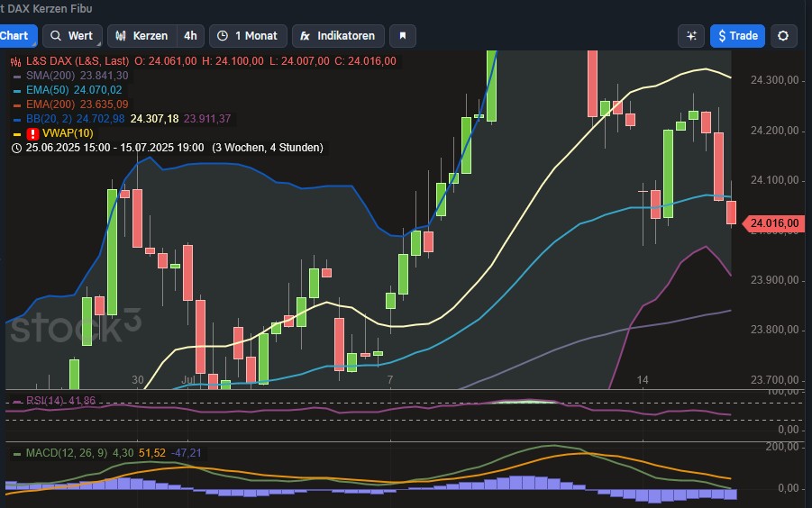Screen dimensions: 812x508
Task: Open the Indikatoren menu
Action: [338, 36]
